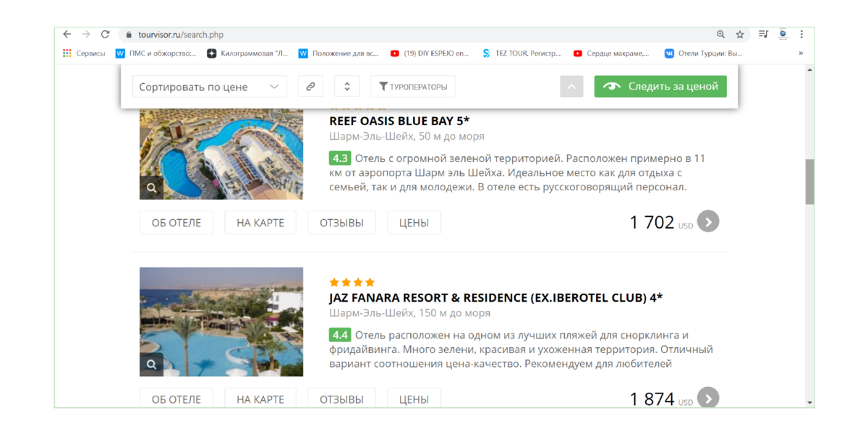This screenshot has width=868, height=434.
Task: Click the Следить за ценой green button
Action: point(660,86)
